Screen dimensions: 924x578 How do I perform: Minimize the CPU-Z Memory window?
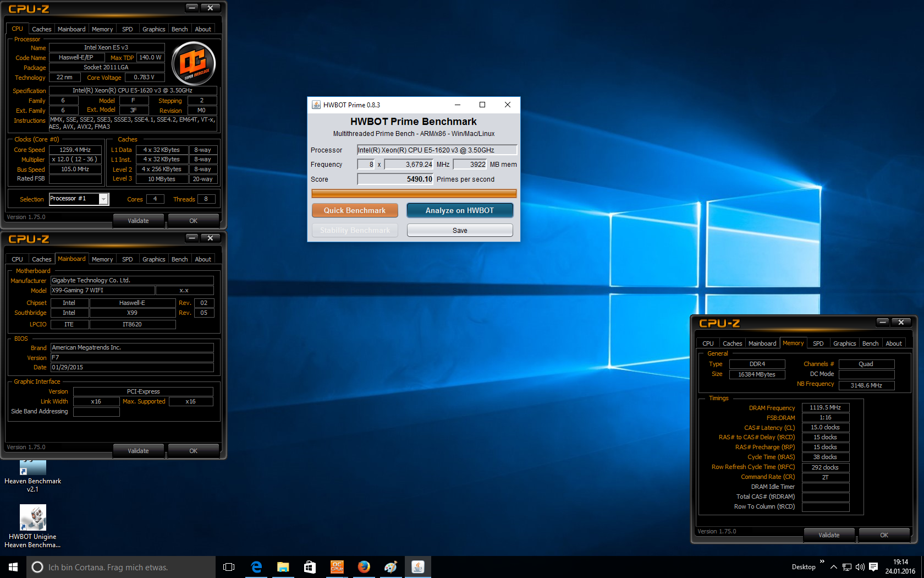(x=882, y=322)
